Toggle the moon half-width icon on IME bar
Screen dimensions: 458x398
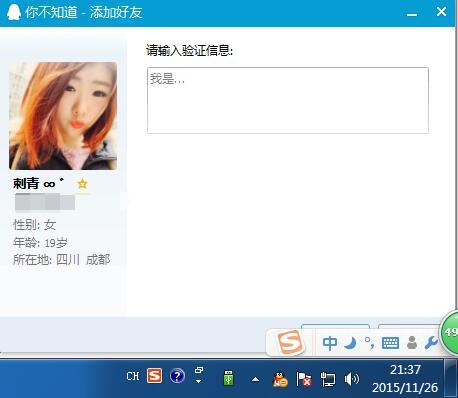tap(350, 343)
